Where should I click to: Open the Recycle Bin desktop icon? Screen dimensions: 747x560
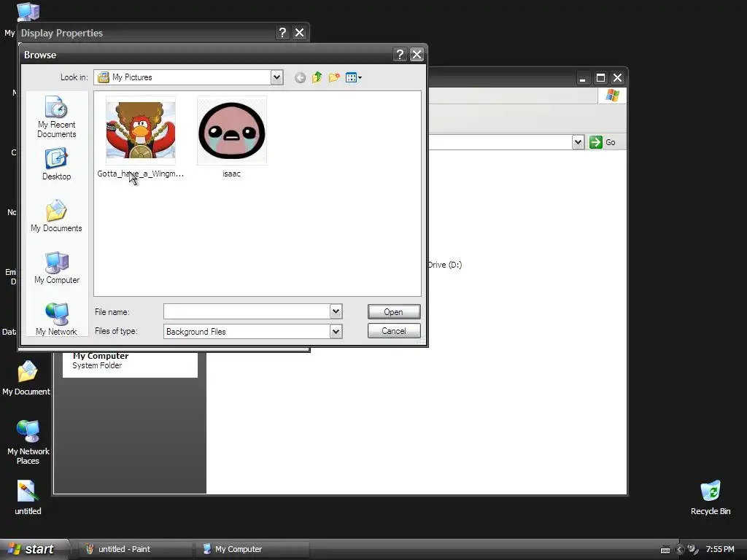(711, 497)
